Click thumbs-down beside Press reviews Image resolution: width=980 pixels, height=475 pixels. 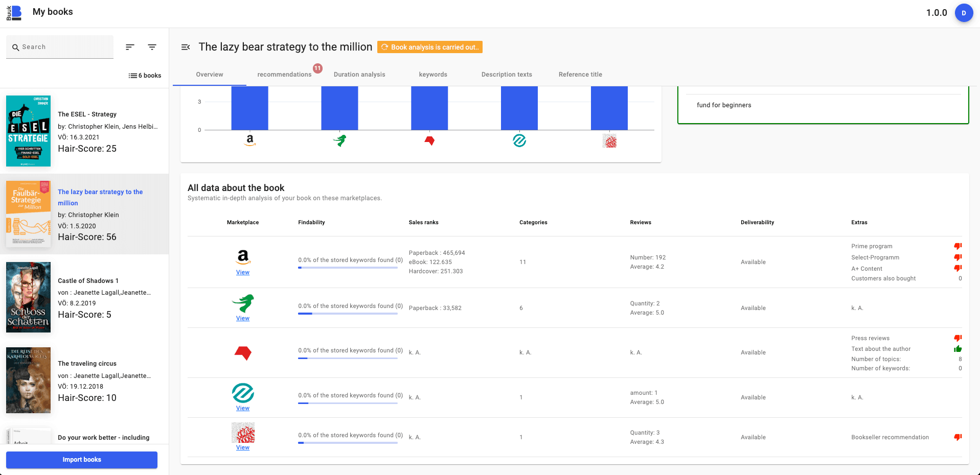(x=958, y=338)
